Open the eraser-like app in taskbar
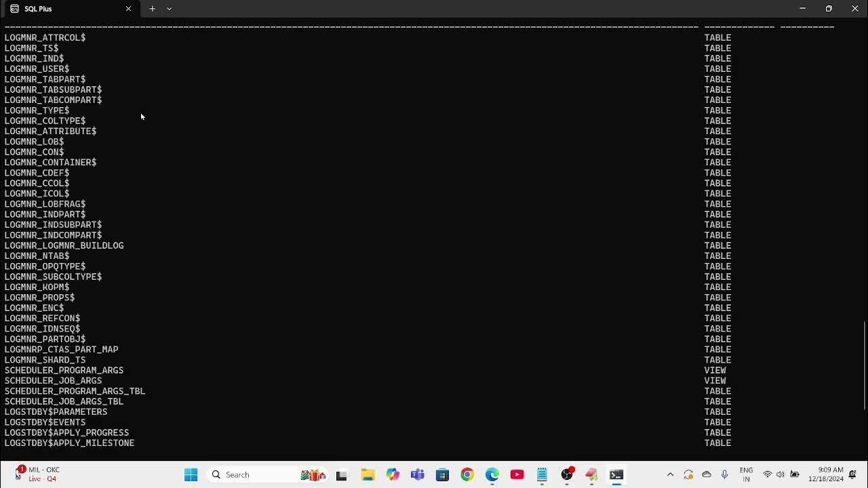Screen dimensions: 868x488 591,474
